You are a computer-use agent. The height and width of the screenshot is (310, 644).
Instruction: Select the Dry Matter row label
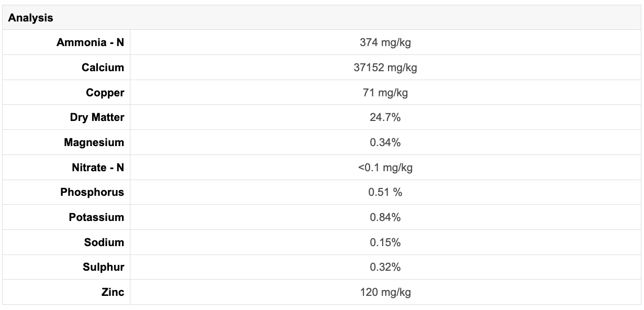pos(97,117)
